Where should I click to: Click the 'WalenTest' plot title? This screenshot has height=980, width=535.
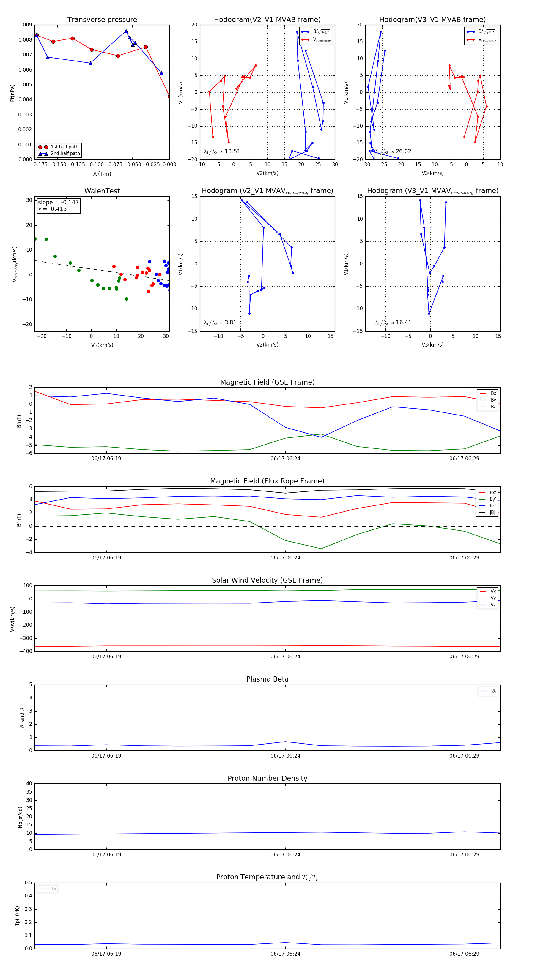(102, 191)
